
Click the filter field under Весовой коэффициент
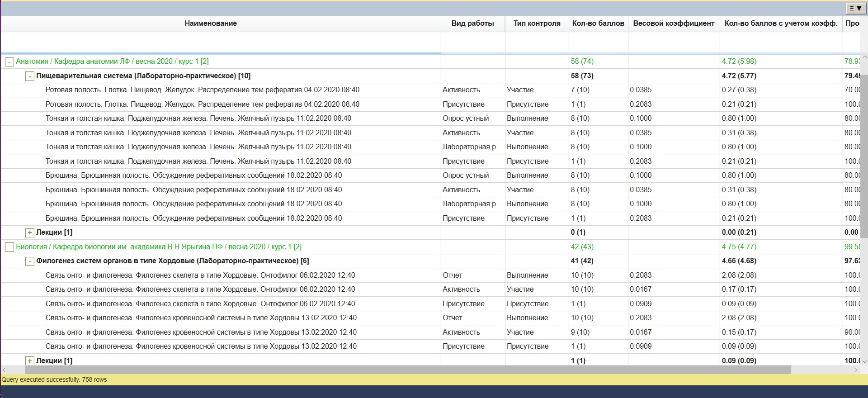[674, 43]
